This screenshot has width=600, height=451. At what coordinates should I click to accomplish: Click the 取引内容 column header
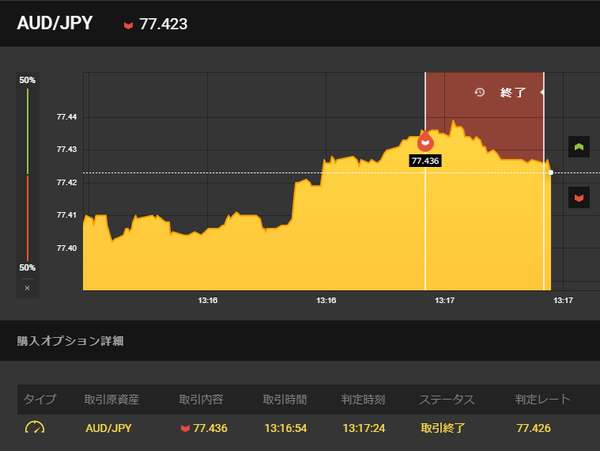[201, 399]
